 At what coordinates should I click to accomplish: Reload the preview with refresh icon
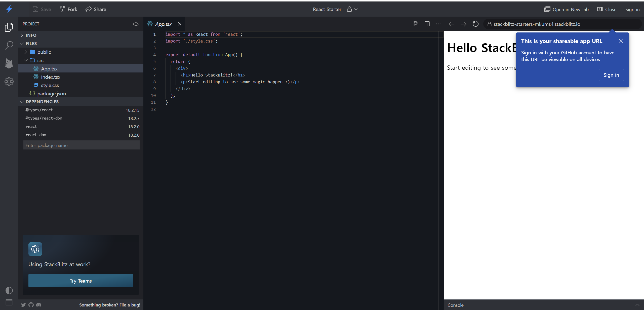[x=475, y=24]
